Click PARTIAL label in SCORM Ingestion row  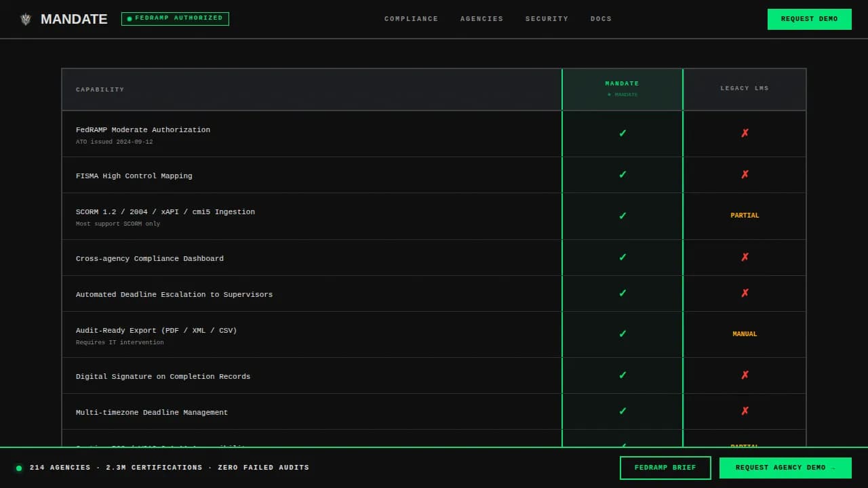pyautogui.click(x=745, y=216)
